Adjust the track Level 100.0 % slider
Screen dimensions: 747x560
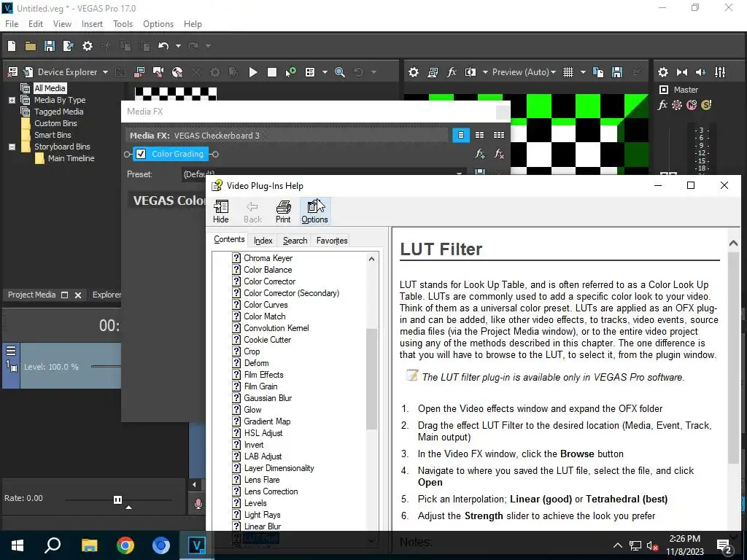click(106, 366)
